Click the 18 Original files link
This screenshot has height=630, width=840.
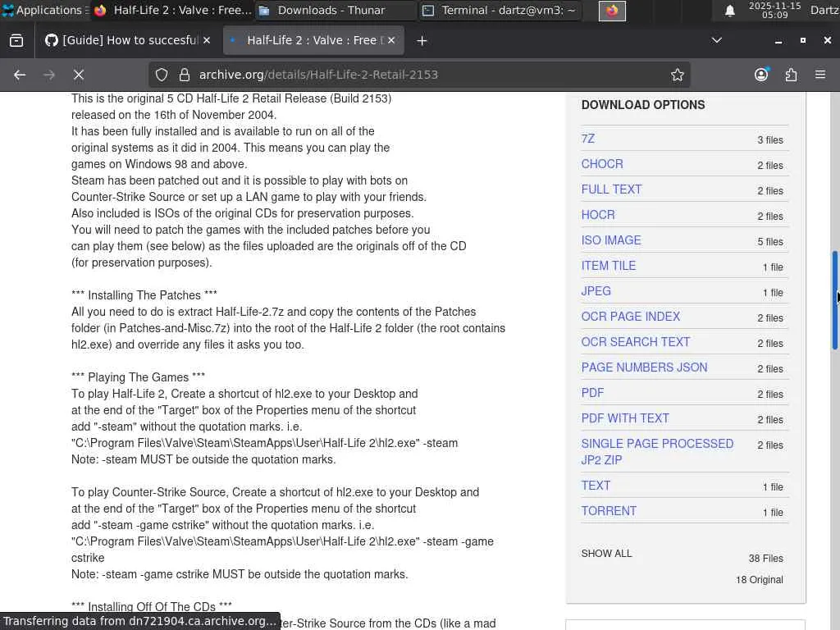click(759, 580)
